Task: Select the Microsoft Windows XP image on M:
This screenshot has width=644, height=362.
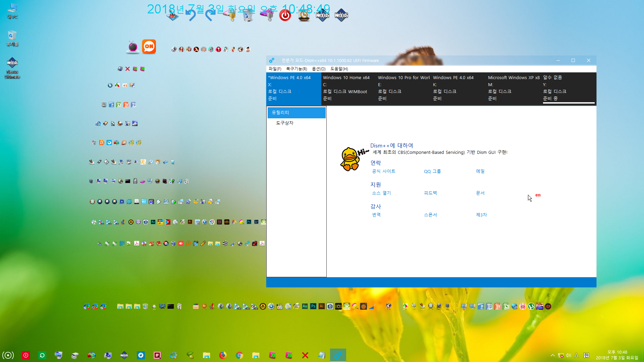Action: pos(514,88)
